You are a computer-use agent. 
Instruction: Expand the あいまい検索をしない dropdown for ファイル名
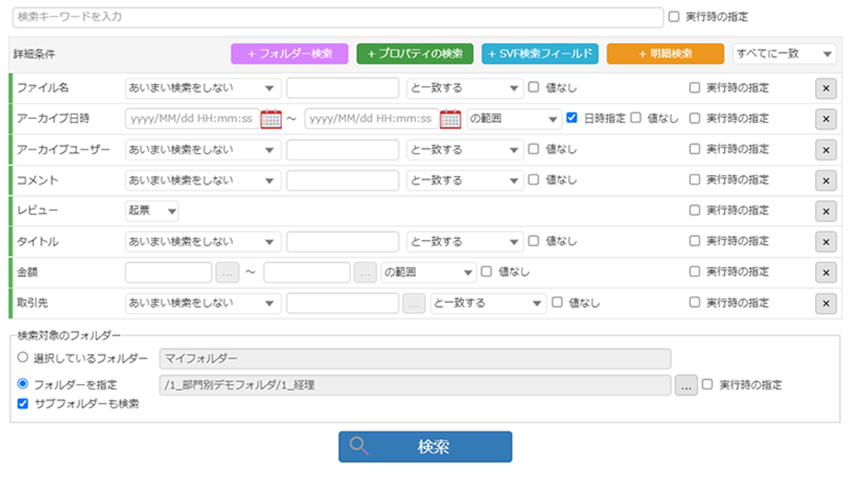(x=203, y=88)
